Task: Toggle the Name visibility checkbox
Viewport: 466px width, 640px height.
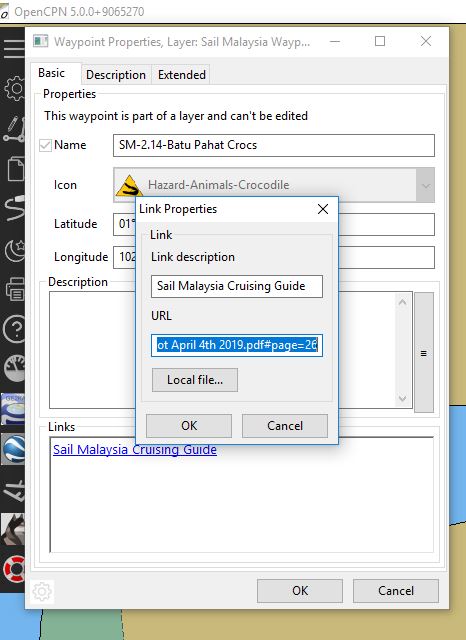Action: [x=45, y=145]
